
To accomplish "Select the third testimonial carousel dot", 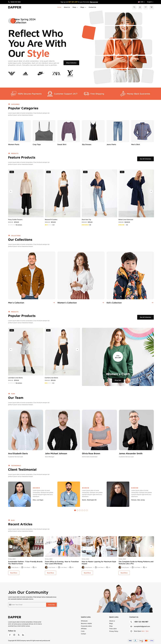I will tap(80, 510).
